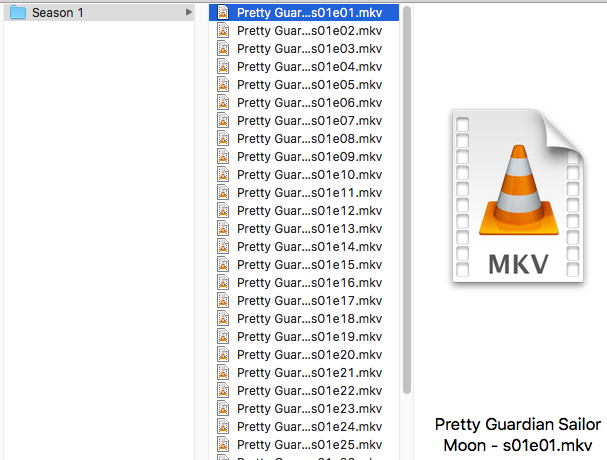
Task: Select file name Pretty Guar...s01e20.mkv
Action: (310, 355)
